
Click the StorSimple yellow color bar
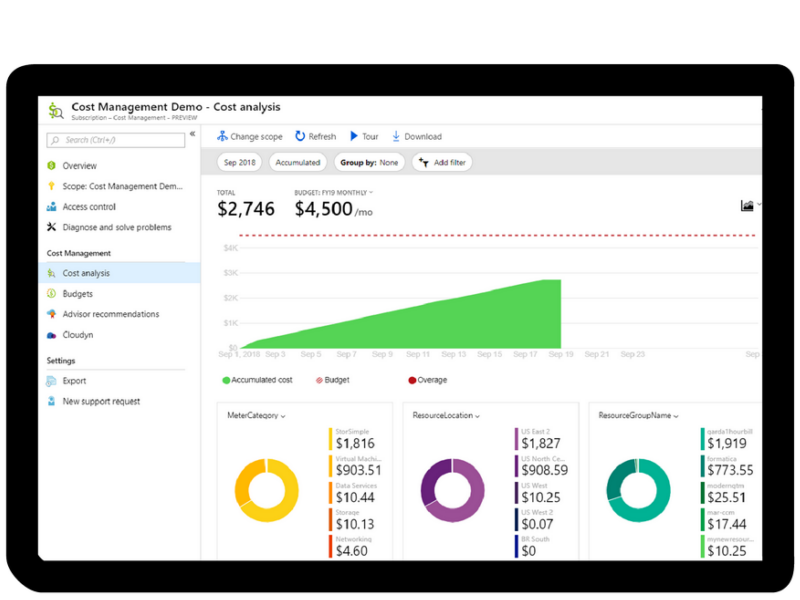pos(330,439)
